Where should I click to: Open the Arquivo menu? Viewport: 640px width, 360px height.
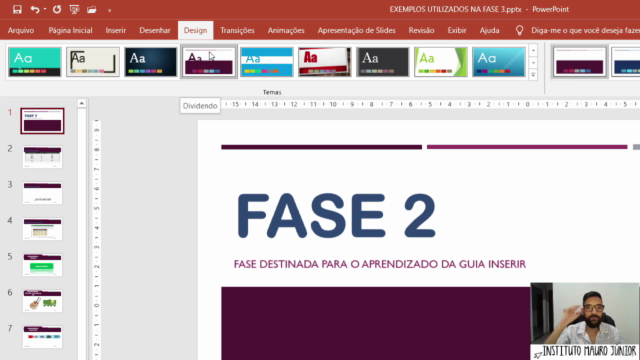(21, 30)
